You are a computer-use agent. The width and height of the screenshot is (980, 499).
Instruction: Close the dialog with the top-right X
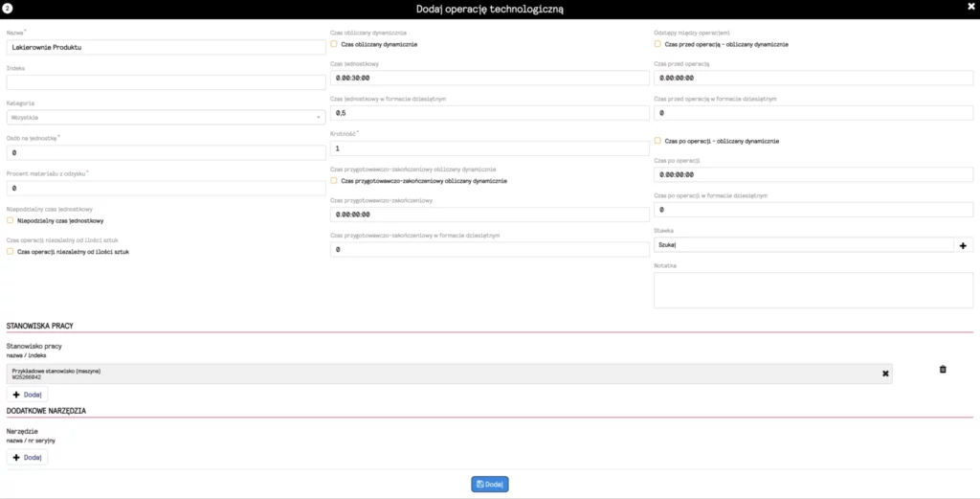970,6
